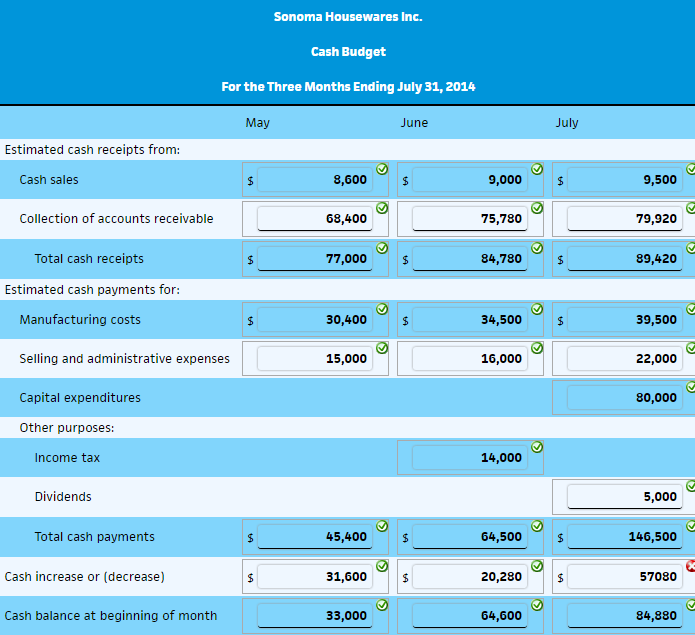Screen dimensions: 695x635
Task: Click the July dividends input field
Action: pyautogui.click(x=625, y=497)
